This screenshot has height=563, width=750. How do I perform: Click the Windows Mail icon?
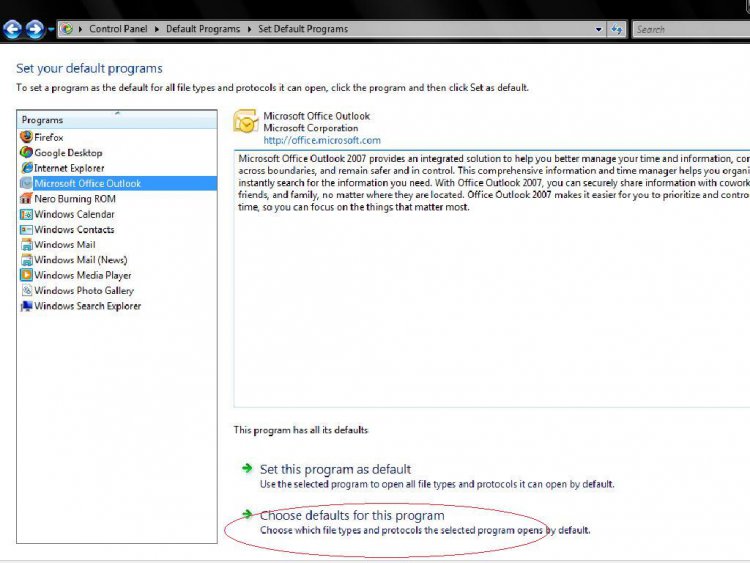[x=26, y=244]
